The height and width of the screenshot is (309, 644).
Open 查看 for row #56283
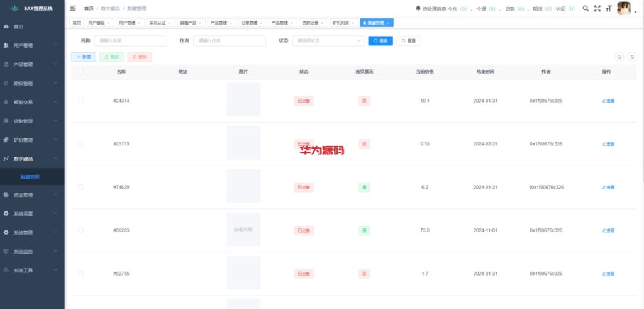(x=608, y=230)
